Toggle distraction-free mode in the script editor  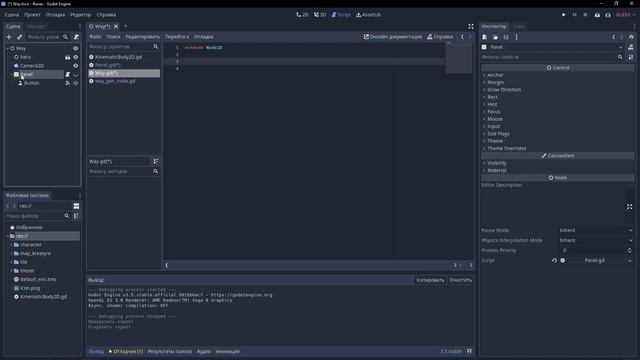coord(471,27)
